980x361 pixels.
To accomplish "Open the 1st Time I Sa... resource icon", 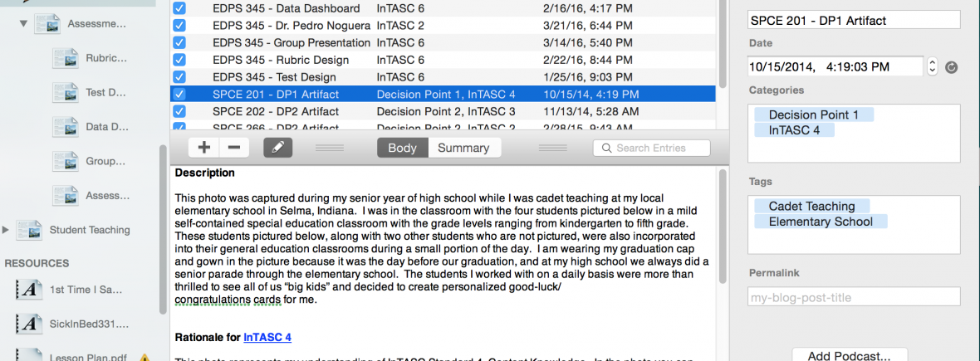I will [30, 290].
